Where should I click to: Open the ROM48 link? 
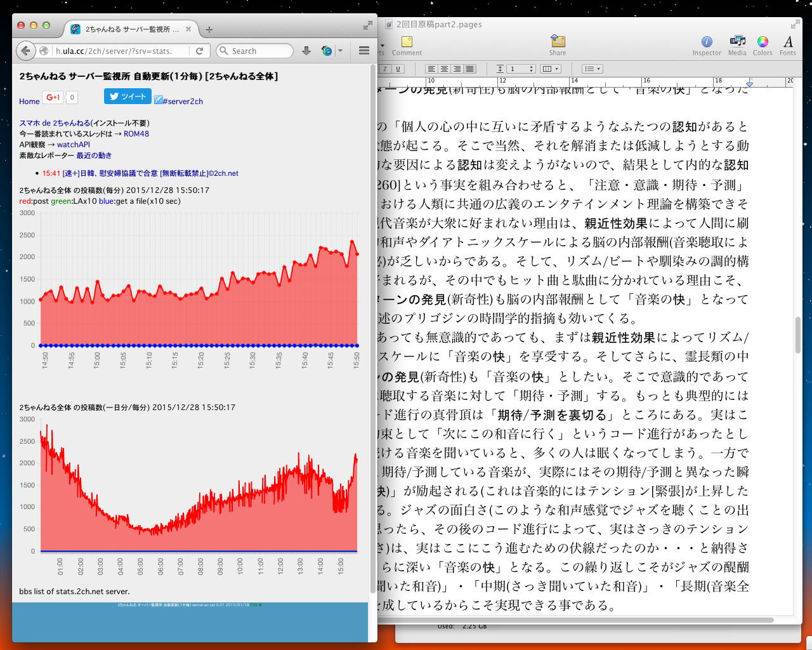(x=136, y=134)
